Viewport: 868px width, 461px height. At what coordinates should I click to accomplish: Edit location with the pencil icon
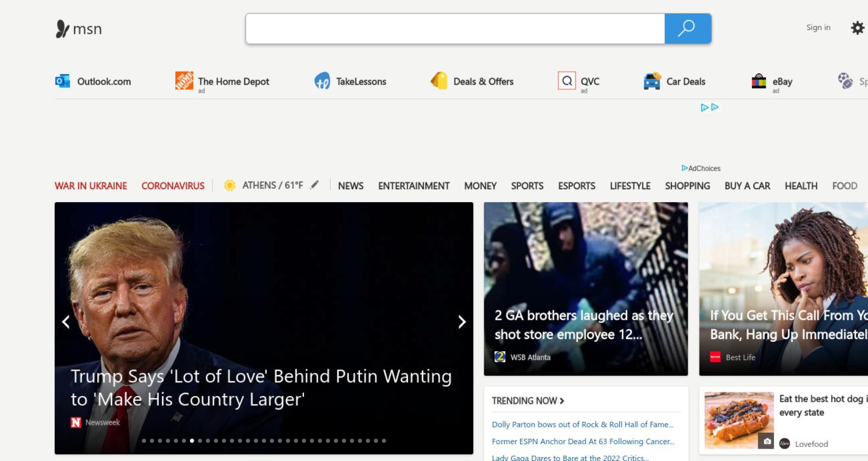pos(315,185)
